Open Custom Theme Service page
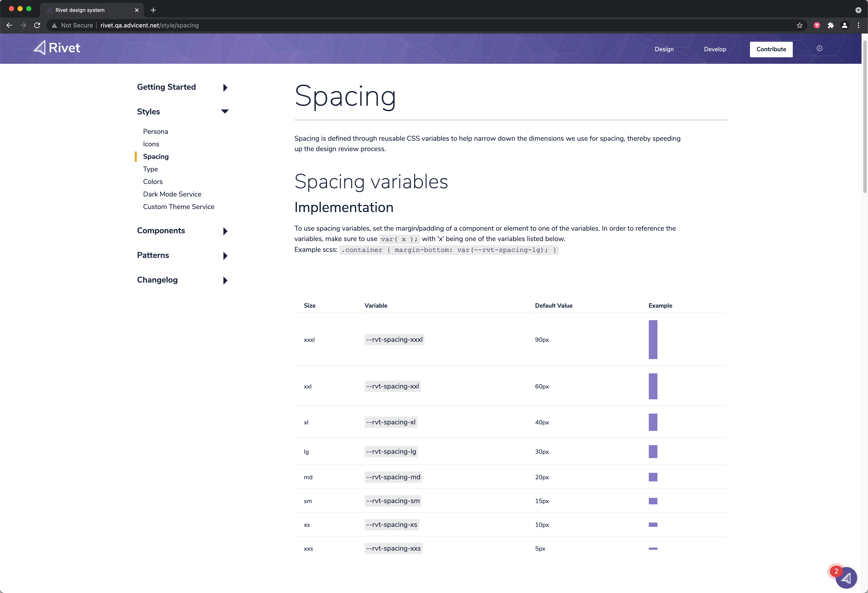The width and height of the screenshot is (868, 593). (x=179, y=206)
